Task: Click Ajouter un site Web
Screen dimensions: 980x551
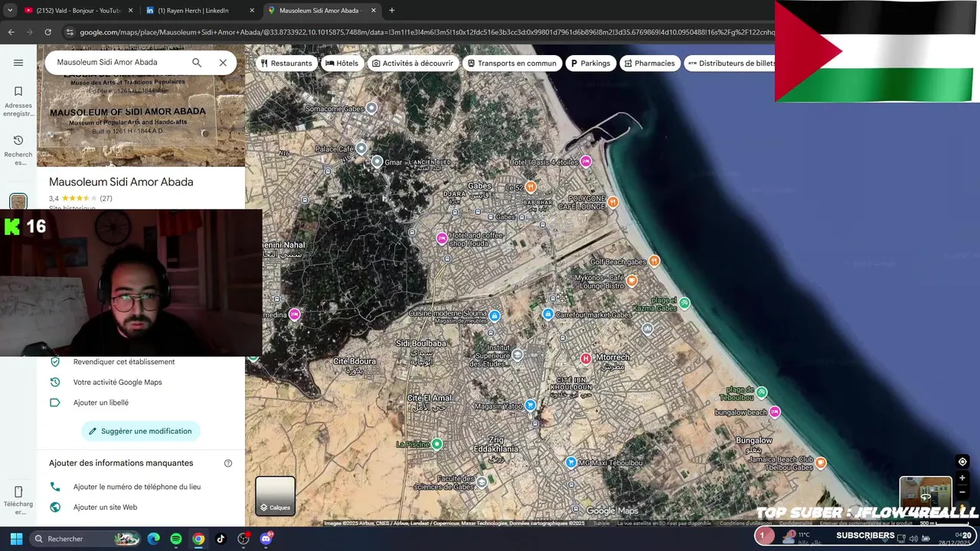Action: [x=105, y=507]
